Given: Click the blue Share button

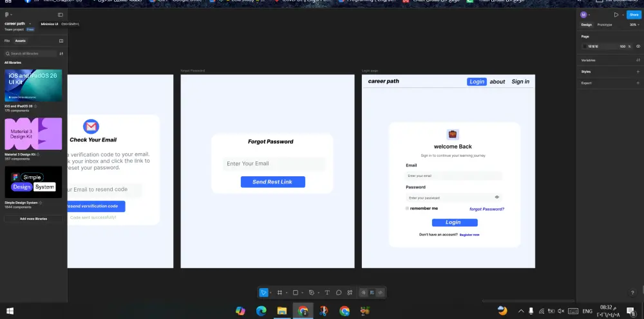Looking at the screenshot, I should (x=634, y=15).
